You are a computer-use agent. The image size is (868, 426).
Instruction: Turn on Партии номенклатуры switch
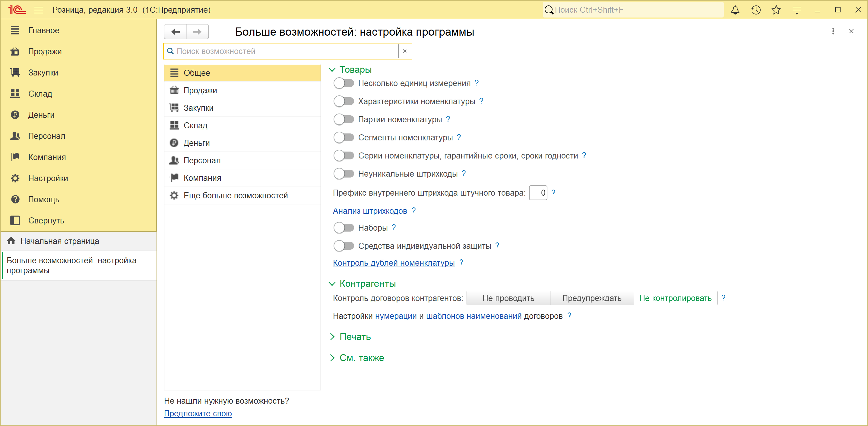pyautogui.click(x=344, y=119)
